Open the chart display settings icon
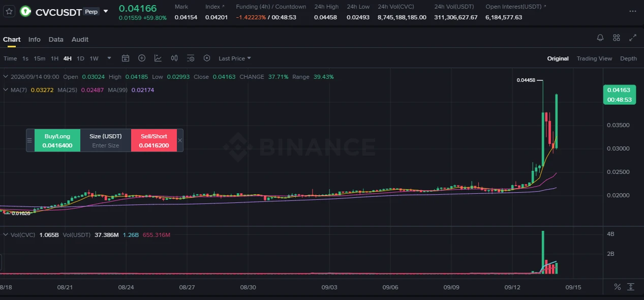This screenshot has height=300, width=644. point(191,58)
